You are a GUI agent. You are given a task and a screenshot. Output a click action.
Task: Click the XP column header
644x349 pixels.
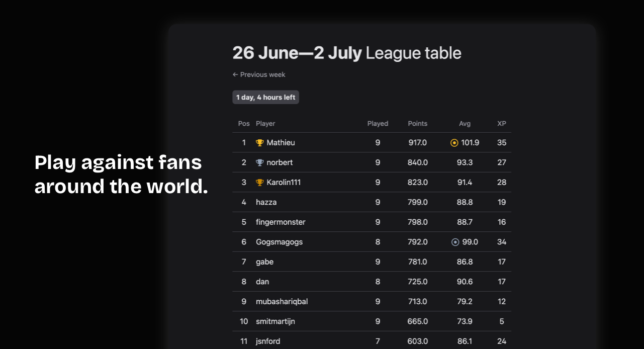(x=502, y=124)
